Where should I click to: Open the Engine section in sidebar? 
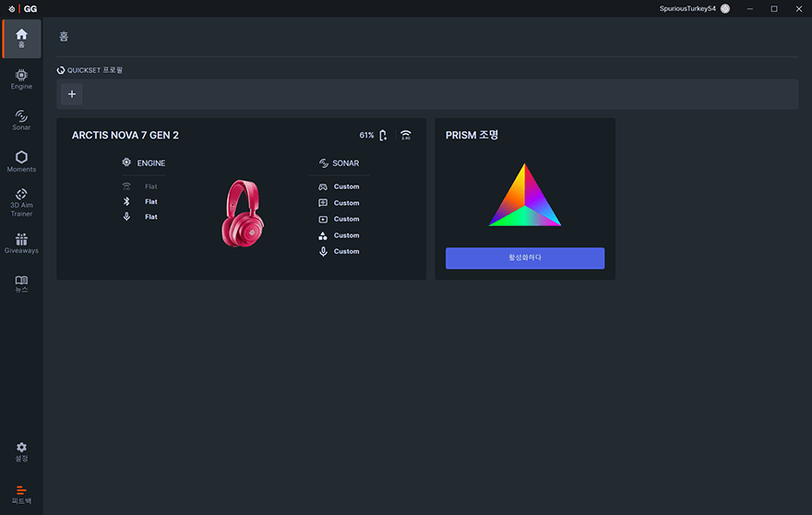(x=21, y=79)
